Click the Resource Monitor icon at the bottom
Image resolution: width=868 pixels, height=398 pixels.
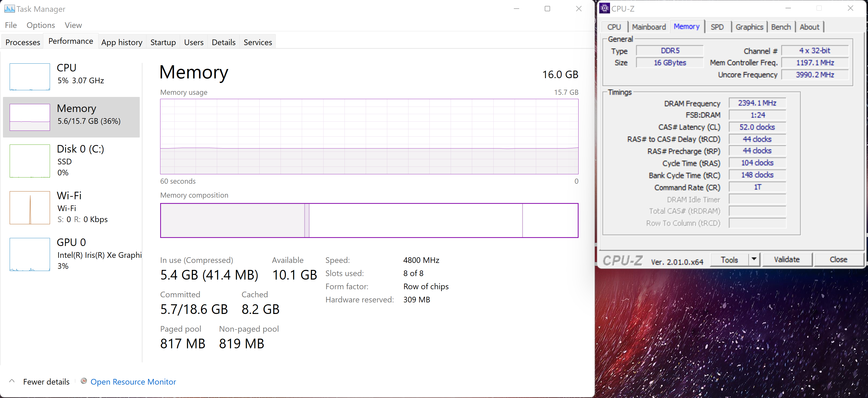coord(84,381)
